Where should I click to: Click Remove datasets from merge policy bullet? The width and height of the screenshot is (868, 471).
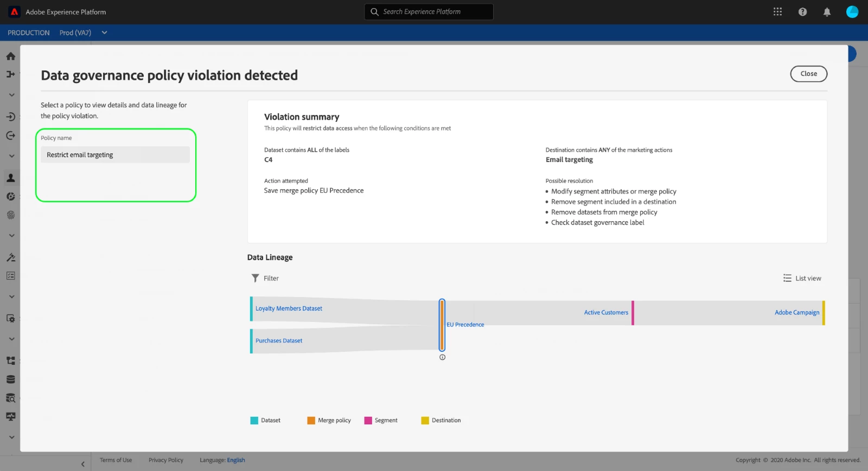(604, 212)
